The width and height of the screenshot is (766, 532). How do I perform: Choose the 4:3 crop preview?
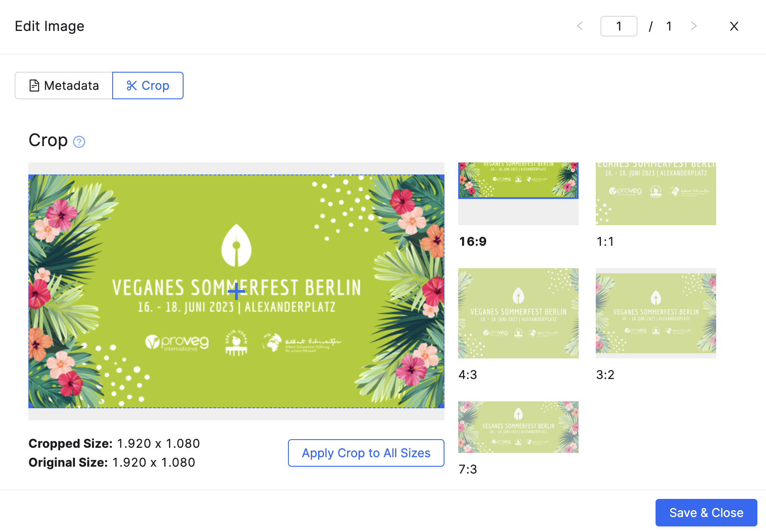(x=518, y=313)
